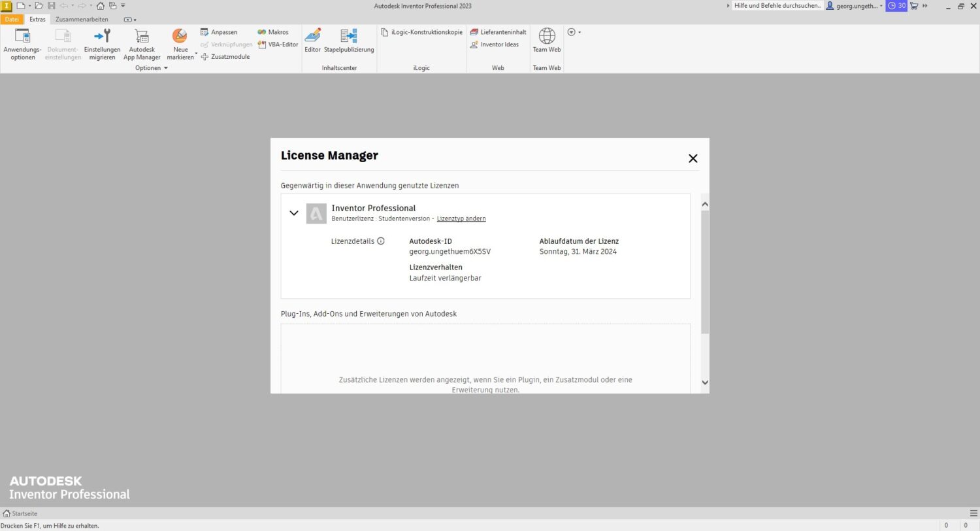Click the 30-day trial clock indicator
Viewport: 980px width, 531px height.
click(x=896, y=6)
